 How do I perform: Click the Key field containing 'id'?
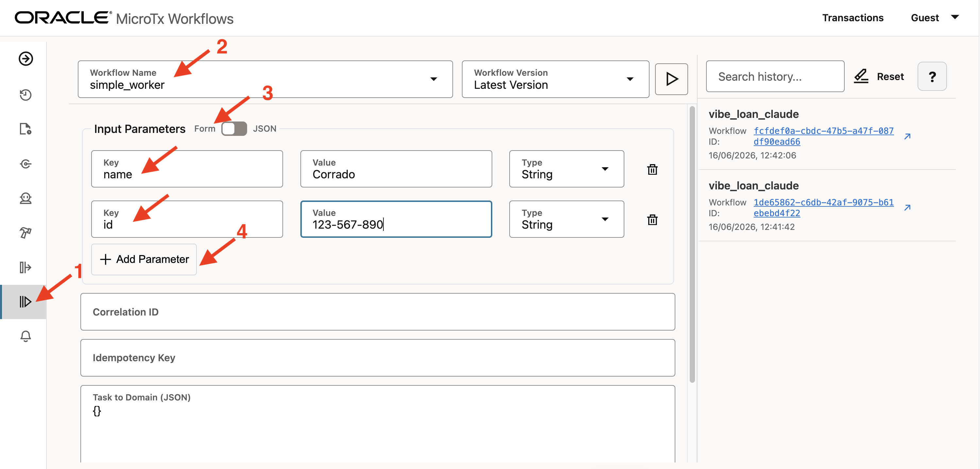coord(187,219)
